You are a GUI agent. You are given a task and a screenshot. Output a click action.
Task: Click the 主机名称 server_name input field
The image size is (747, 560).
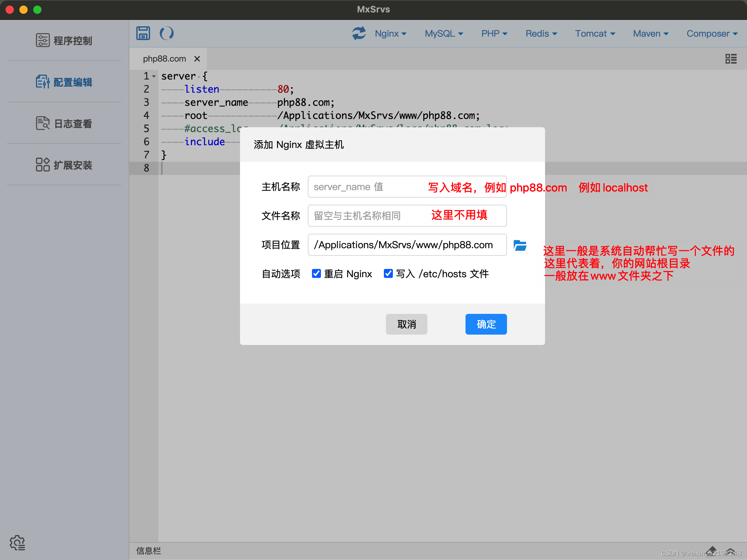tap(367, 187)
